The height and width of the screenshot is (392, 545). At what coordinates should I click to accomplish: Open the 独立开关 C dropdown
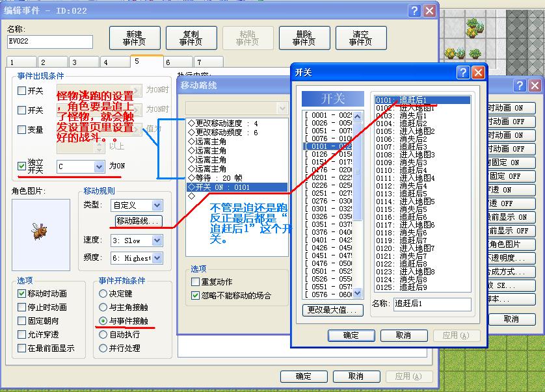pos(99,166)
